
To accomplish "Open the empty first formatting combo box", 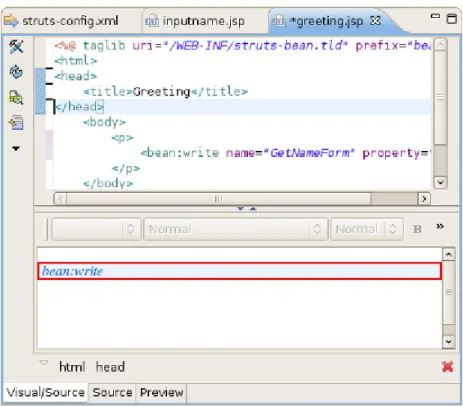I will (96, 229).
